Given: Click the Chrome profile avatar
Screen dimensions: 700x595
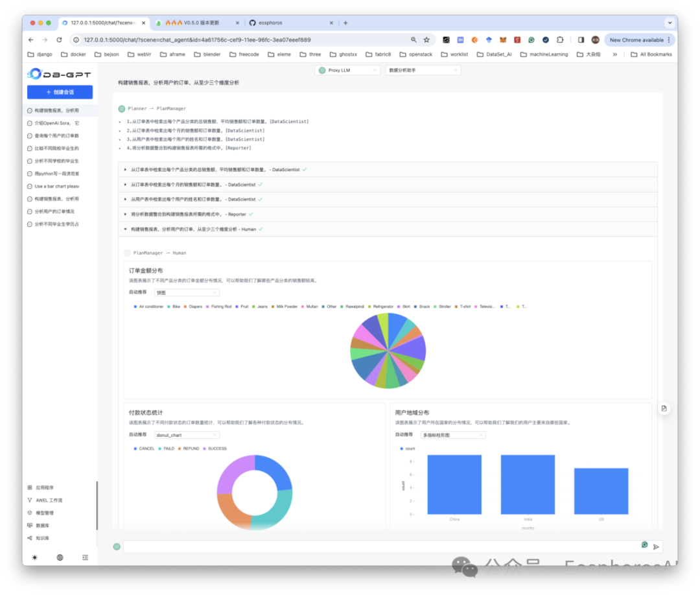Looking at the screenshot, I should (x=595, y=40).
